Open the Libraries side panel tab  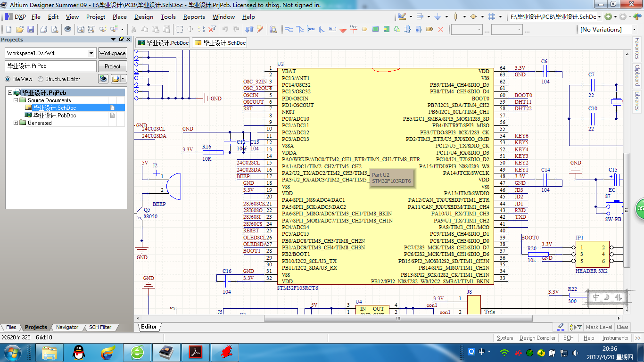click(x=637, y=100)
